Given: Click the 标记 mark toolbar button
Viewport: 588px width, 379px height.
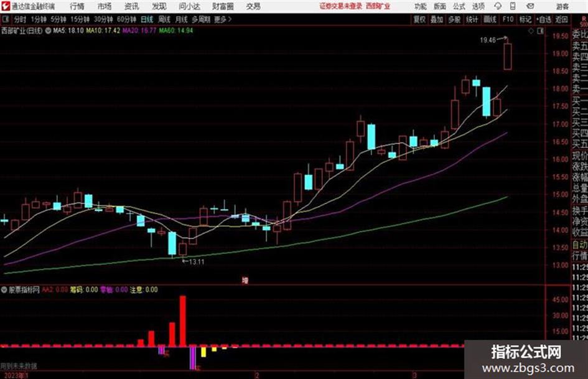Looking at the screenshot, I should pos(525,19).
